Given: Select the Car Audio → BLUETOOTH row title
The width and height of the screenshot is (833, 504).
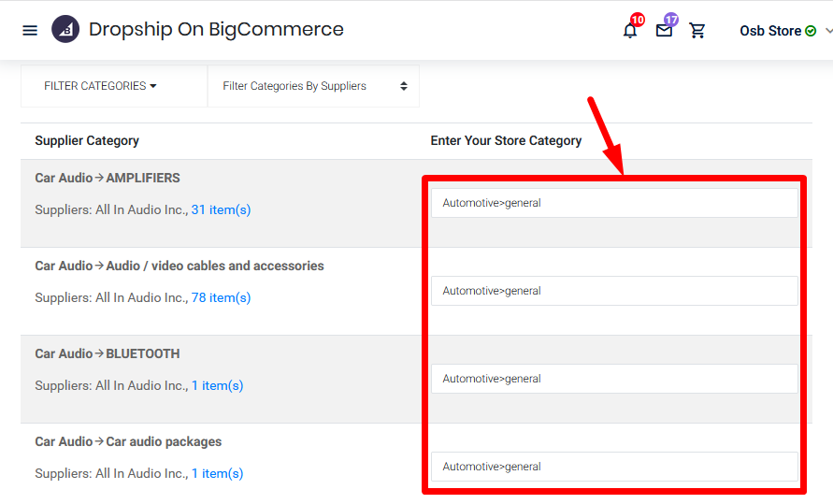Looking at the screenshot, I should 108,353.
